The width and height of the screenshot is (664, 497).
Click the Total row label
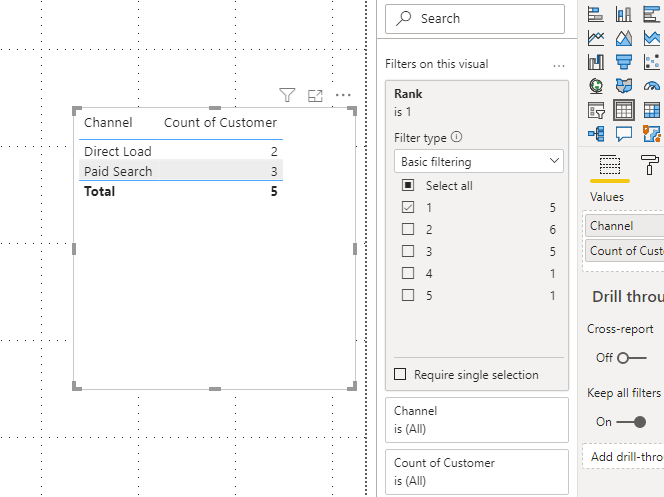coord(100,191)
